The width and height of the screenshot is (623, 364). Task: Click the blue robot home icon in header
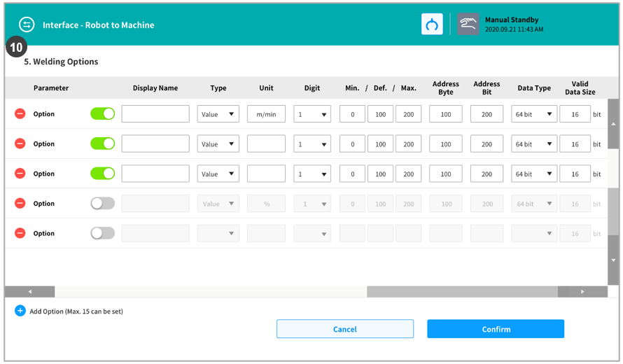coord(432,24)
